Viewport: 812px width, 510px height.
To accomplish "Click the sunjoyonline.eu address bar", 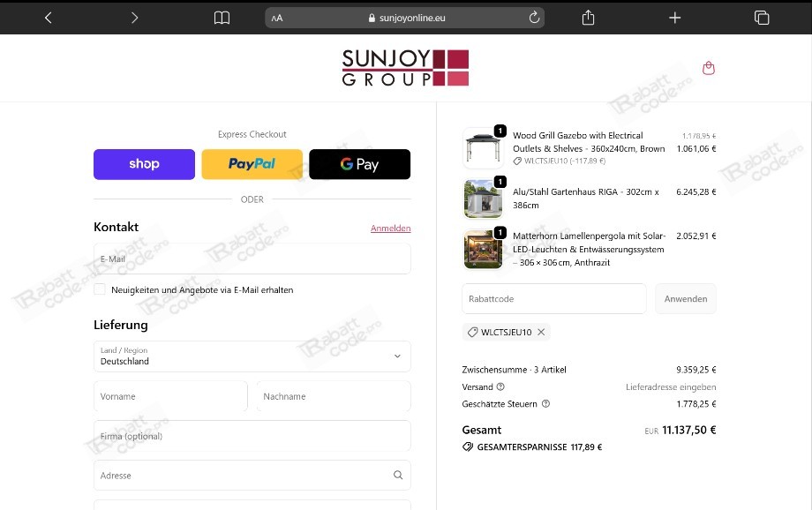I will (x=404, y=18).
